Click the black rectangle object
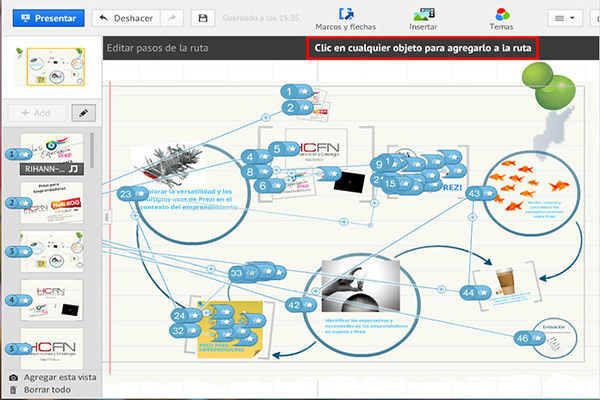 349,183
